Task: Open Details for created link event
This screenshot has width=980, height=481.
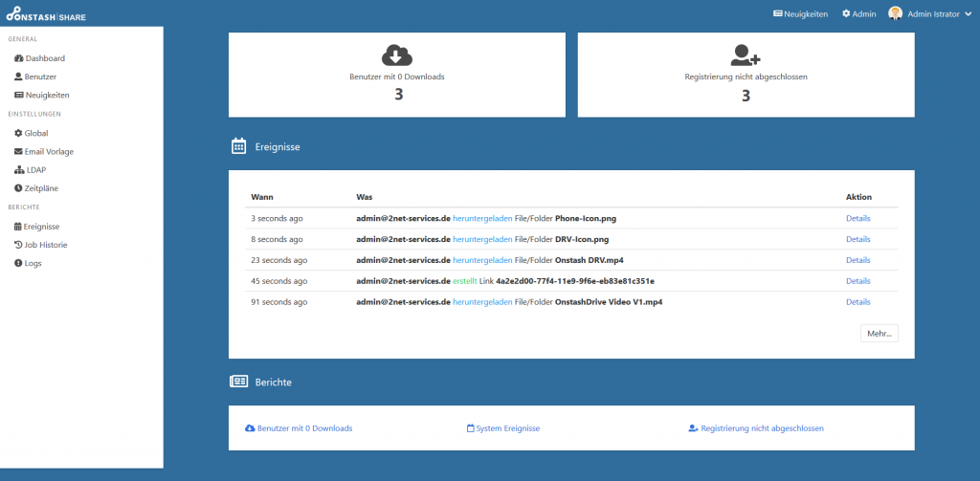Action: click(858, 281)
